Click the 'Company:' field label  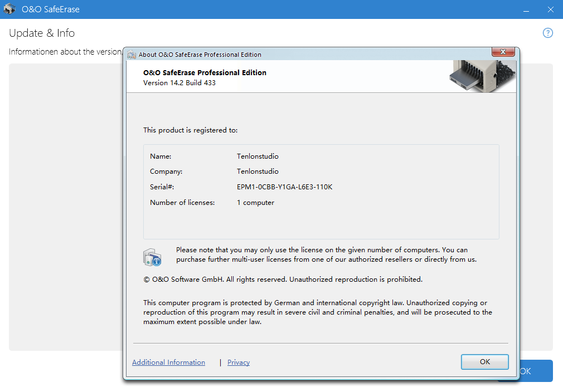click(x=166, y=171)
